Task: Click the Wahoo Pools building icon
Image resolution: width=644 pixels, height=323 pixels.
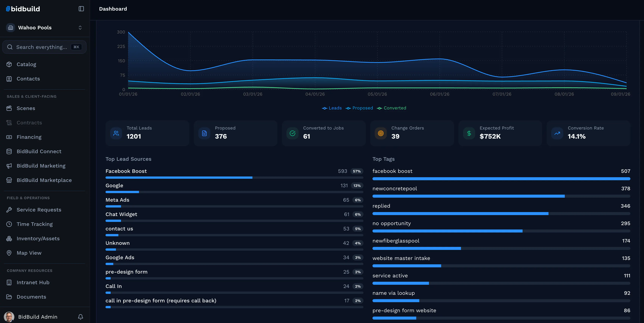Action: point(11,27)
